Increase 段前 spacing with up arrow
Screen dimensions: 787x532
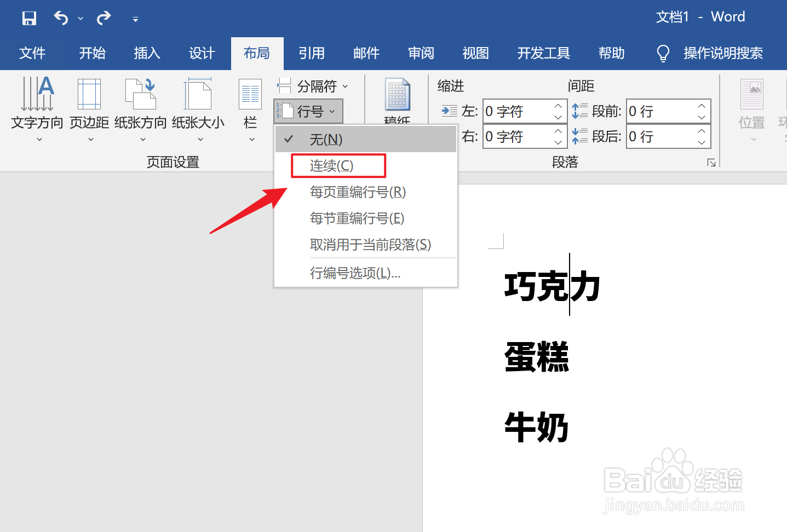[x=702, y=106]
